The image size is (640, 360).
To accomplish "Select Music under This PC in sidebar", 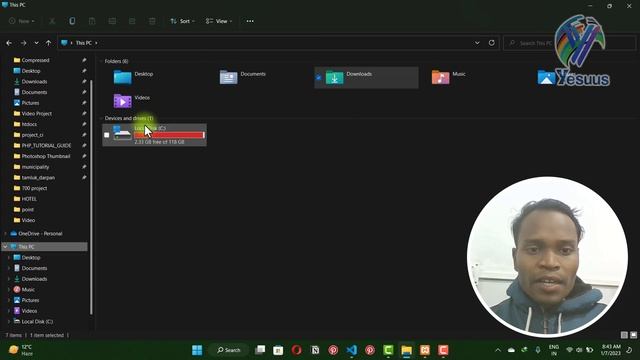I will pyautogui.click(x=28, y=289).
